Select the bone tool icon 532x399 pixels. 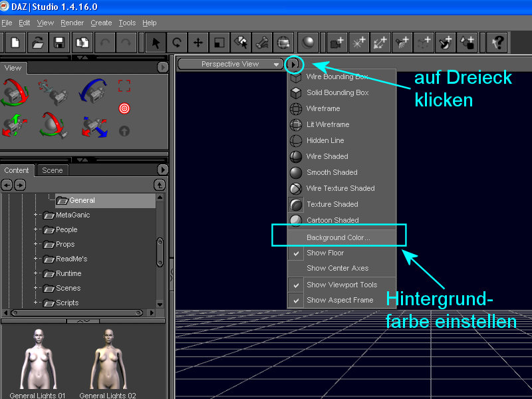pyautogui.click(x=262, y=43)
